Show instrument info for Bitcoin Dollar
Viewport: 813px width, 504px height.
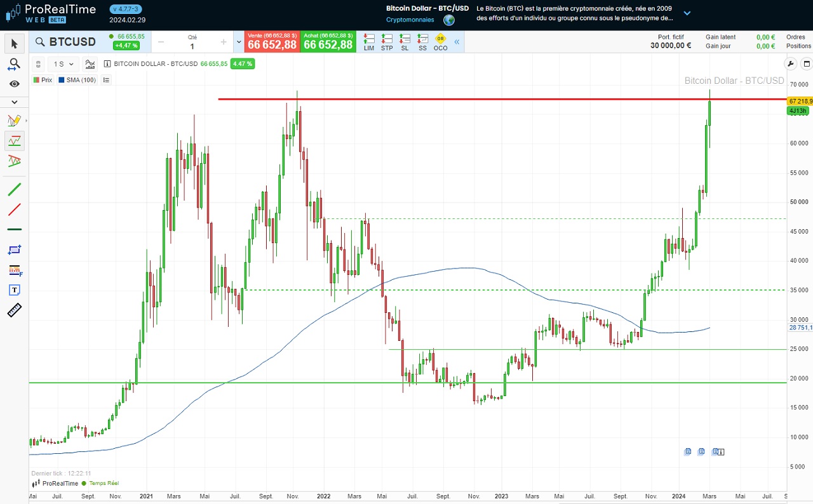pyautogui.click(x=107, y=63)
